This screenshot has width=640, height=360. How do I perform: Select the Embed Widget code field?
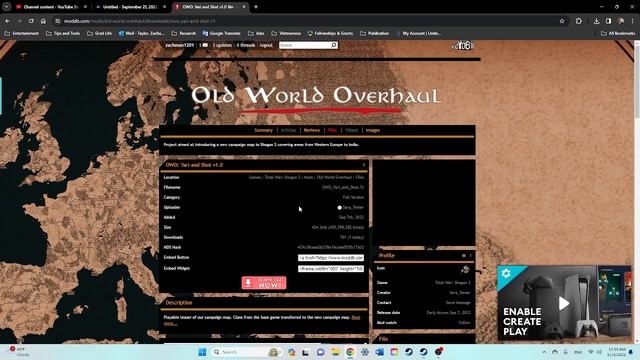point(331,269)
